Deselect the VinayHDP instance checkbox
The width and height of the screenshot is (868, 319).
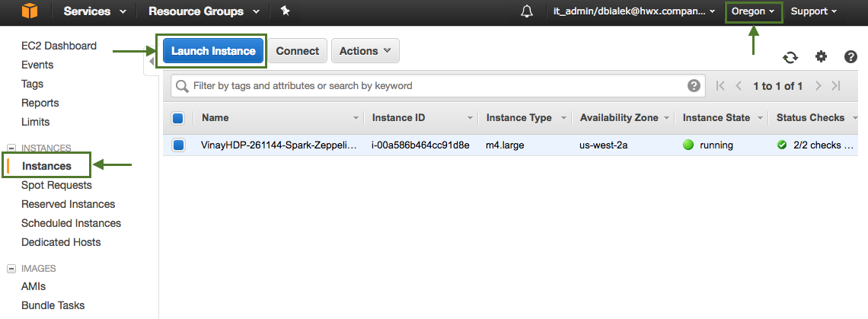click(x=178, y=145)
